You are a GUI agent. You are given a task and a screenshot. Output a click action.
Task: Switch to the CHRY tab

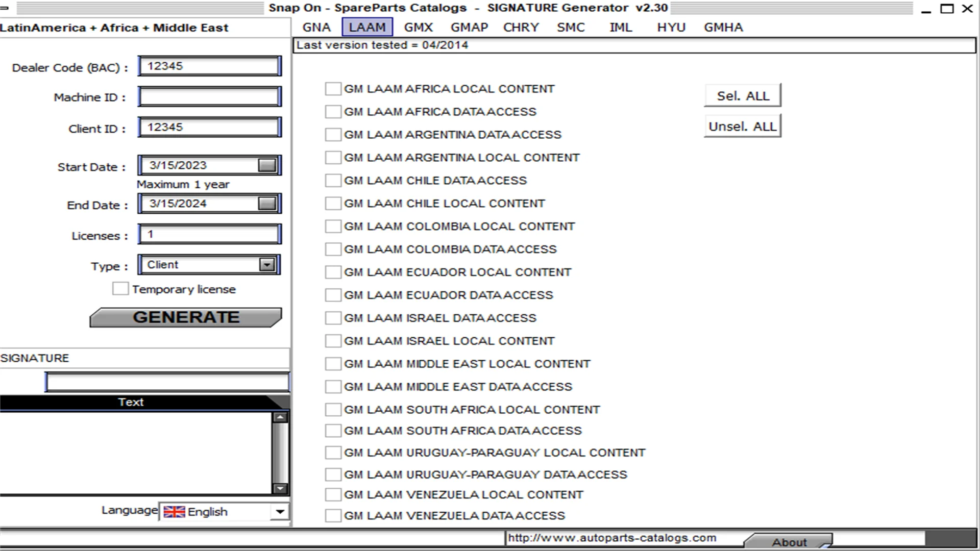tap(521, 28)
